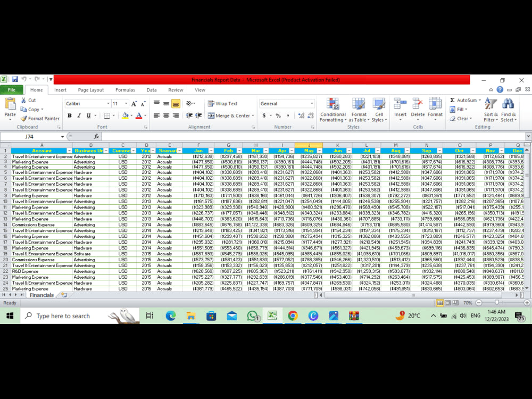This screenshot has height=399, width=532.
Task: Open Sort & Filter
Action: pos(491,110)
